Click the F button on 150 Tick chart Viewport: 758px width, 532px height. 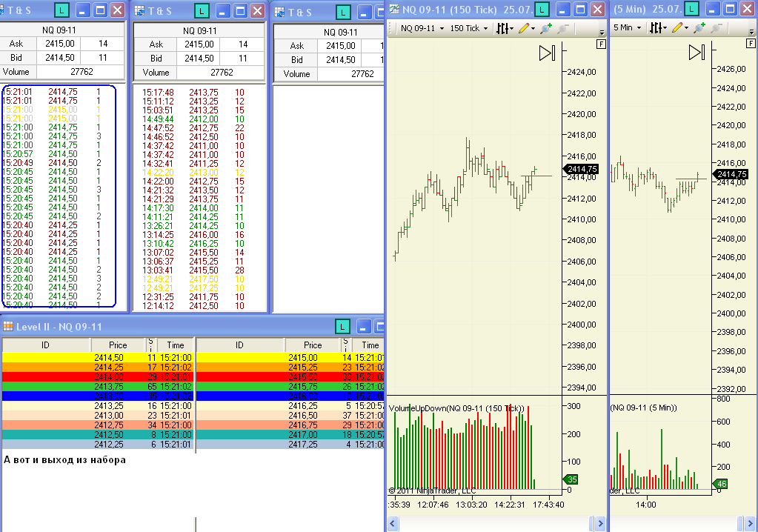601,44
